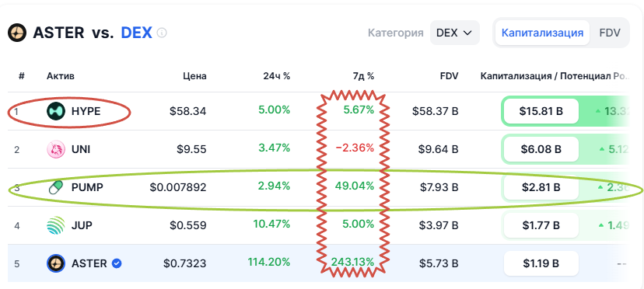This screenshot has width=644, height=289.
Task: Click the Капитализация / Потенциал column header
Action: coord(555,76)
